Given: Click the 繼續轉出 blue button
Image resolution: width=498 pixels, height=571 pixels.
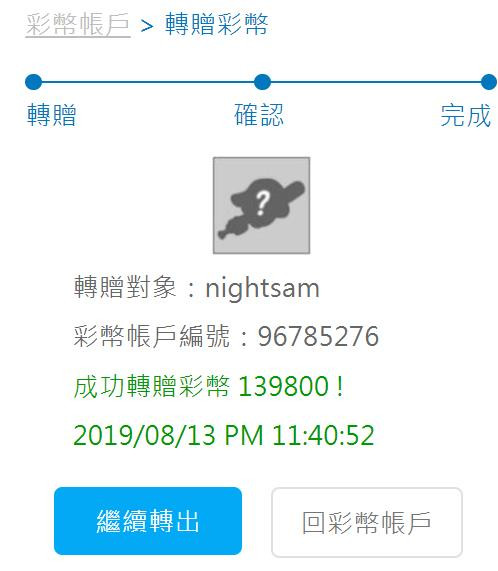Looking at the screenshot, I should (148, 521).
